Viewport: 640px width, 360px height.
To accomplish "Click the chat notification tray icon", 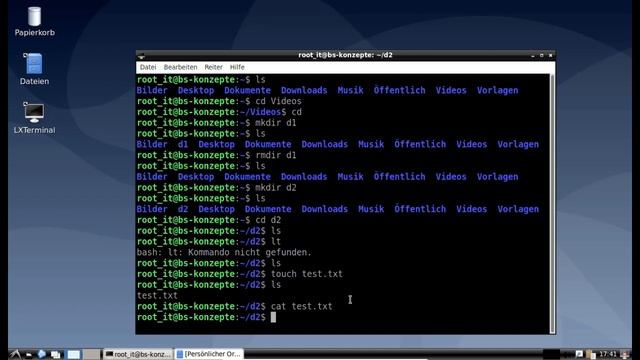I will coord(579,354).
